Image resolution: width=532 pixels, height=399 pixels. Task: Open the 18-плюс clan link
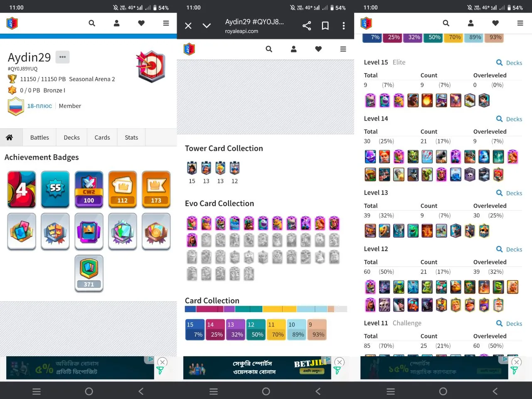pyautogui.click(x=39, y=106)
